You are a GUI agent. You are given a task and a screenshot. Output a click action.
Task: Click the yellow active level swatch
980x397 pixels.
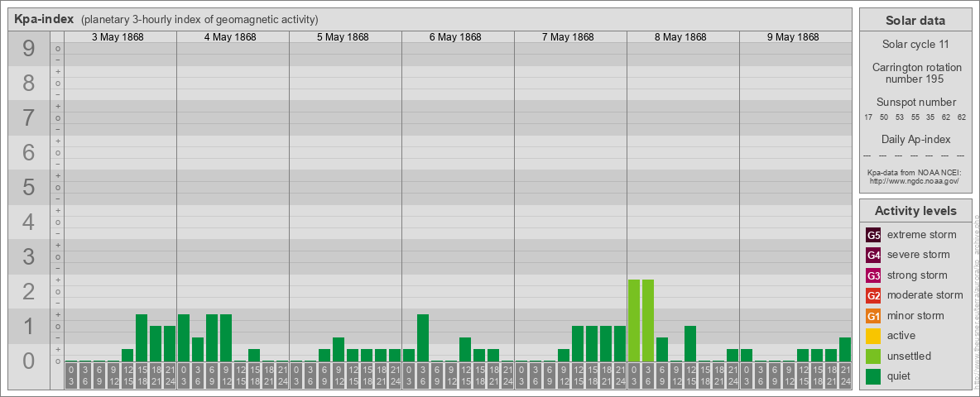(873, 336)
